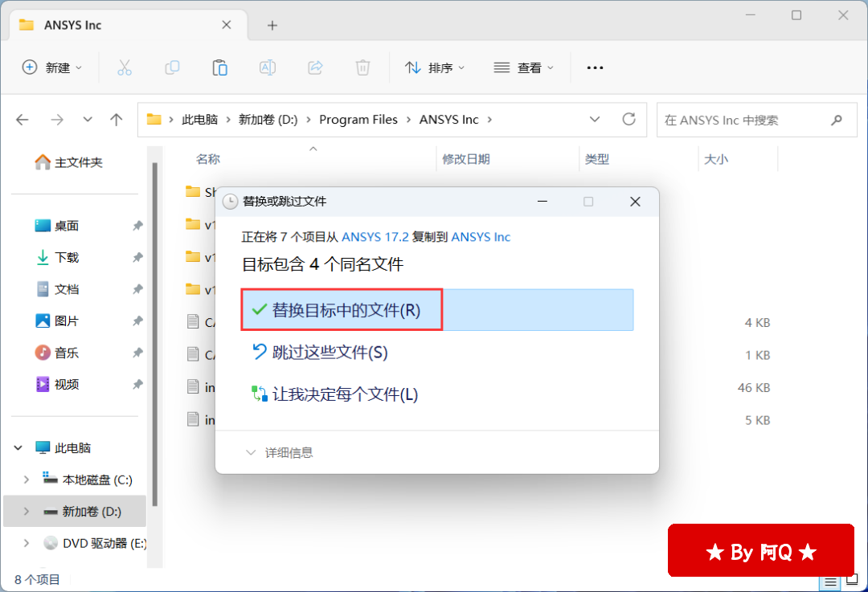
Task: Click 此电脑 in address breadcrumb
Action: 200,120
